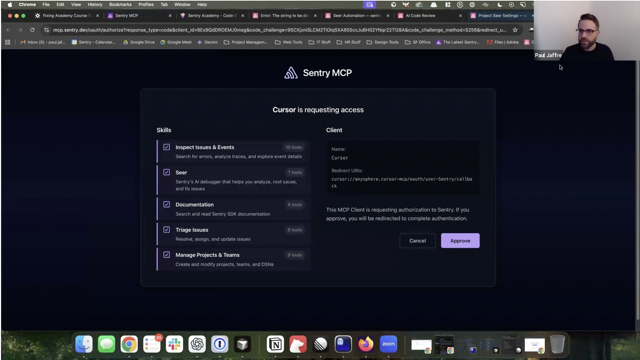Bookmark this page with the star icon
The image size is (640, 360).
tap(515, 30)
